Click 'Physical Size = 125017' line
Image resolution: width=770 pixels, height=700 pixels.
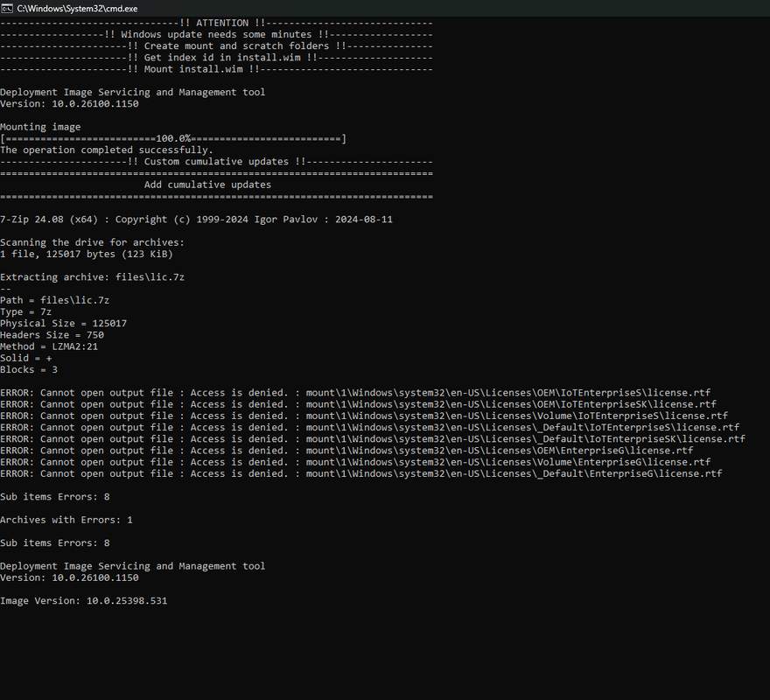click(x=63, y=324)
